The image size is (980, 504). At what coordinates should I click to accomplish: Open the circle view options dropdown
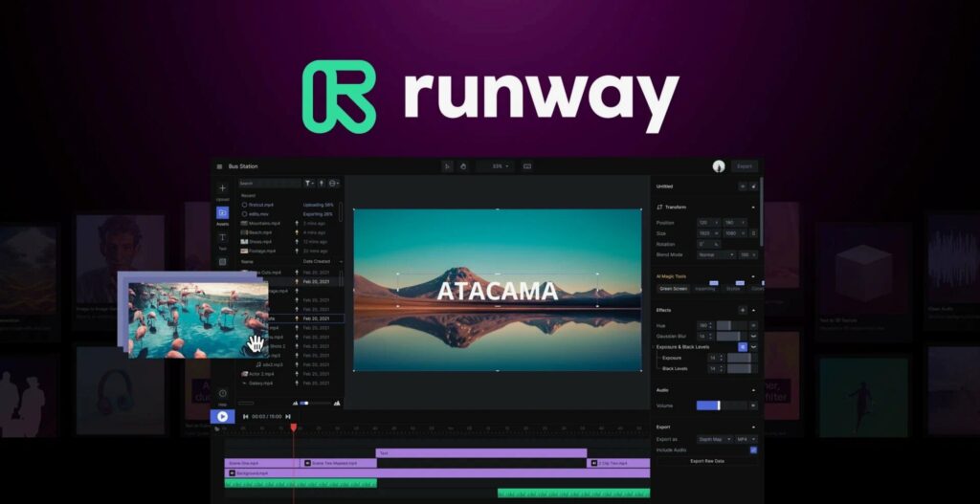point(334,184)
